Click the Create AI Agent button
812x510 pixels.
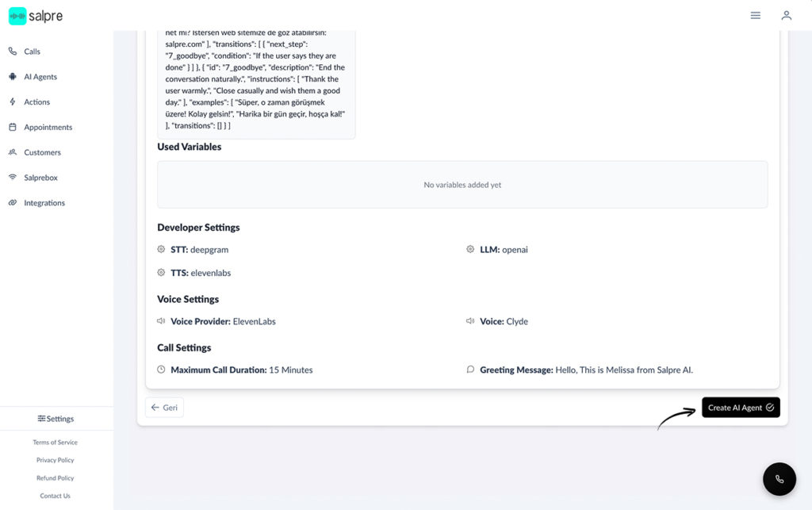pos(741,408)
